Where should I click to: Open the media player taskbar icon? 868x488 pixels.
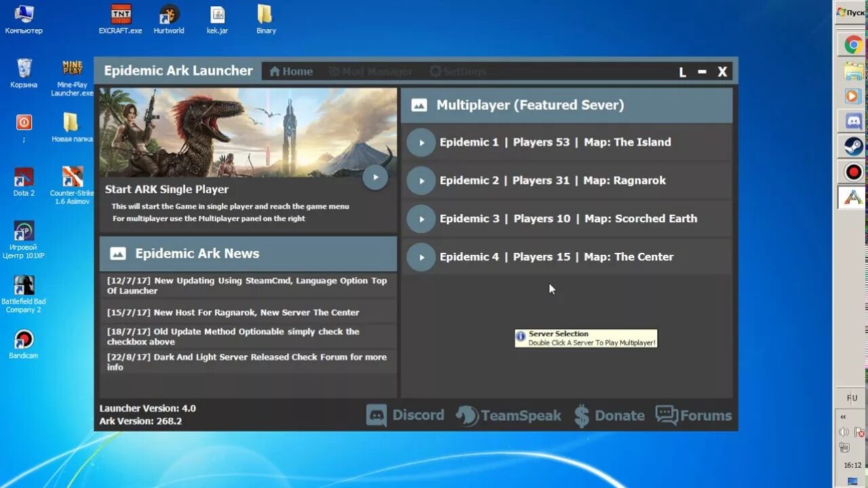(x=853, y=96)
